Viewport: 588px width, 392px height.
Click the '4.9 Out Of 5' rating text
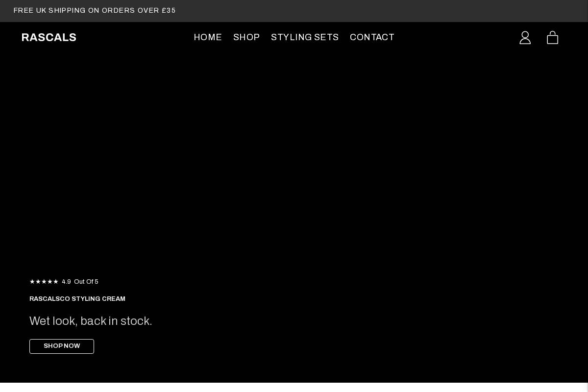coord(80,282)
